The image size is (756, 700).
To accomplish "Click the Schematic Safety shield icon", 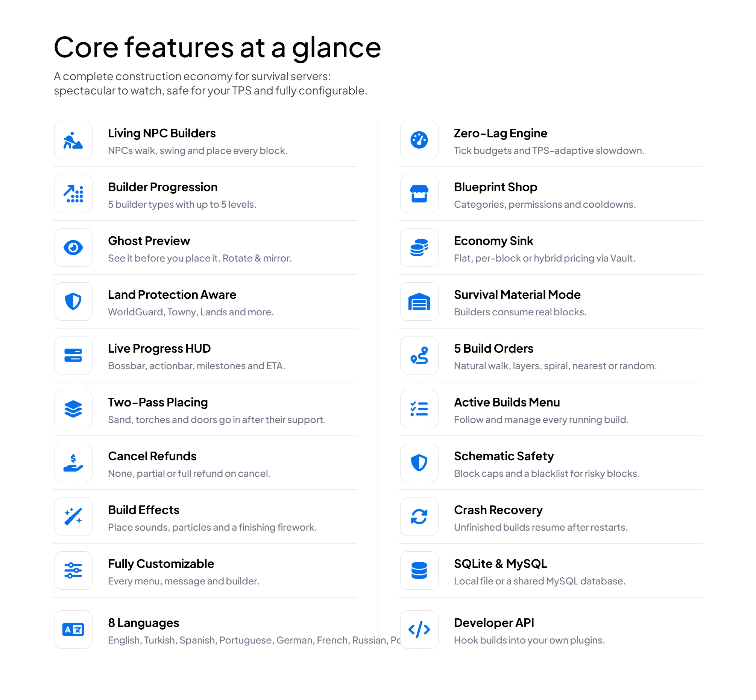I will point(419,463).
